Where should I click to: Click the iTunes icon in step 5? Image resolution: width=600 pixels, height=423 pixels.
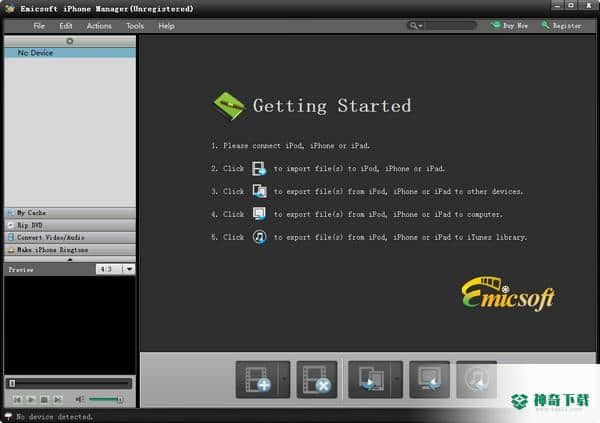[x=259, y=237]
